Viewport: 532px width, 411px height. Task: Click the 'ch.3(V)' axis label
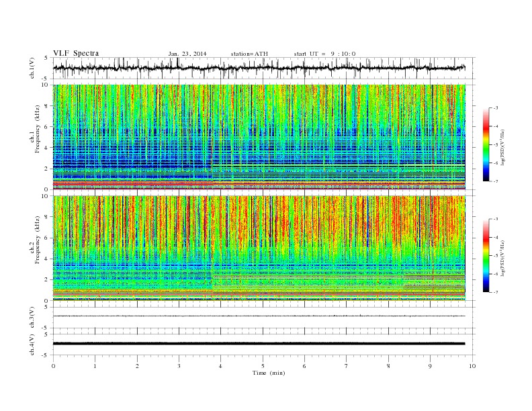coord(32,318)
